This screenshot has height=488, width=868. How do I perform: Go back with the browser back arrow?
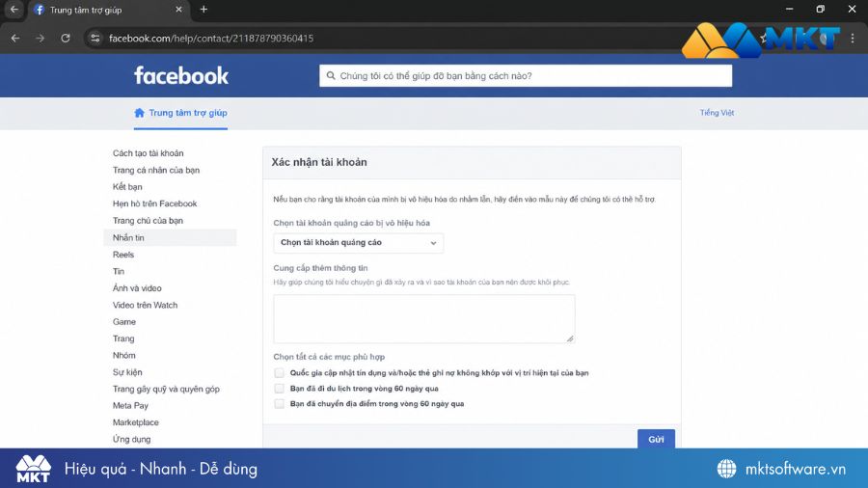(x=15, y=39)
